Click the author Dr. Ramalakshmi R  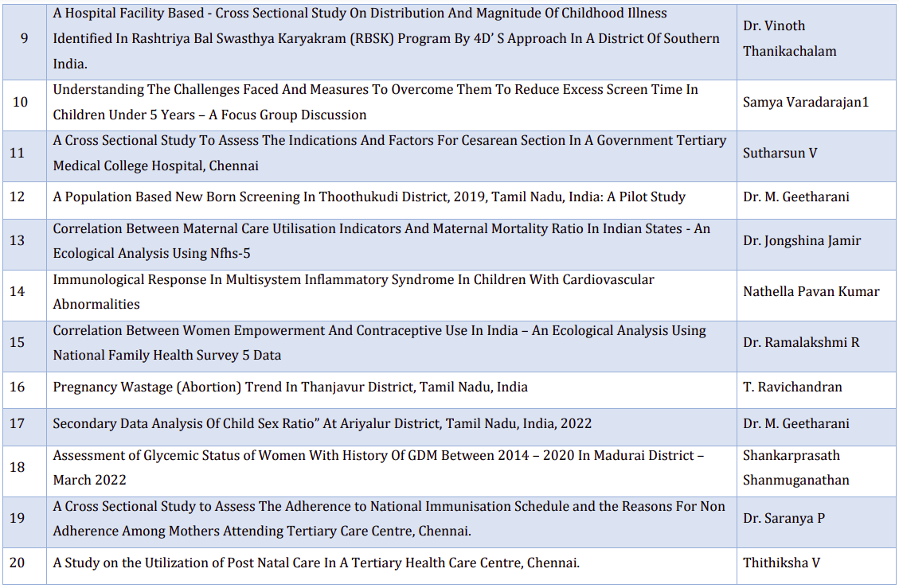[800, 342]
